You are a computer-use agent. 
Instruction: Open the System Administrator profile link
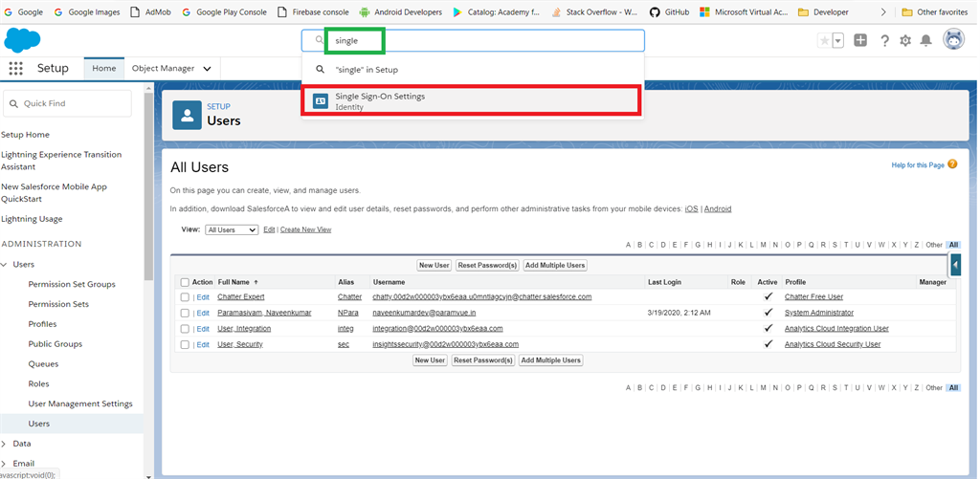819,313
